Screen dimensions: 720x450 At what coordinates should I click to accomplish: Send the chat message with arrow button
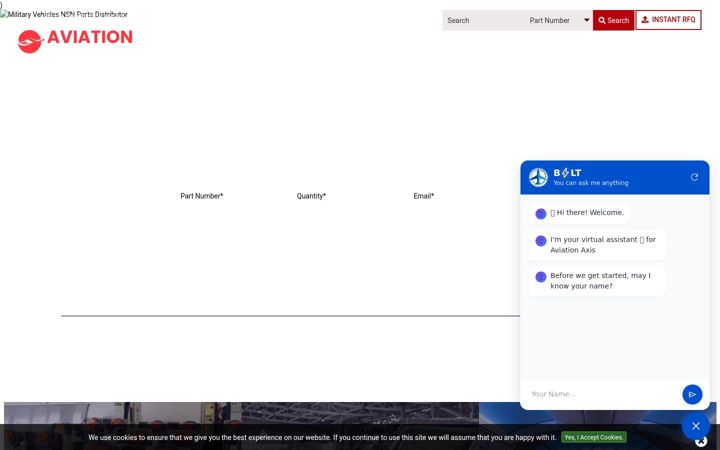[x=692, y=394]
